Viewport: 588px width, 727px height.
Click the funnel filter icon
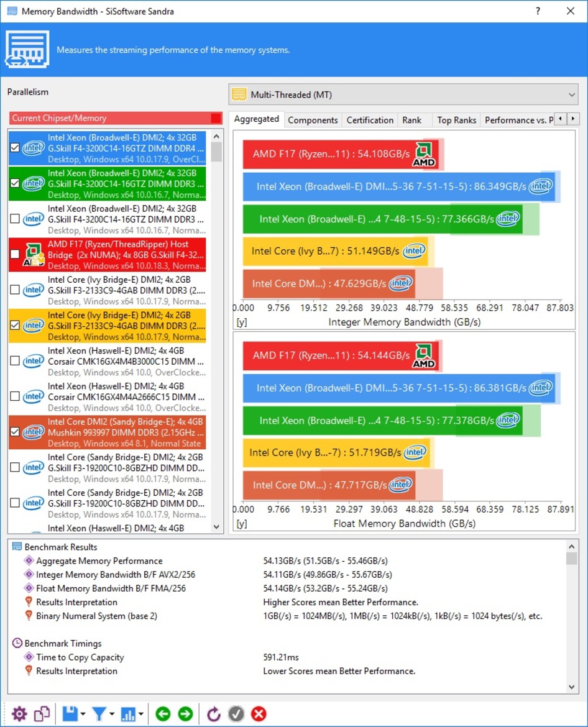pos(99,713)
